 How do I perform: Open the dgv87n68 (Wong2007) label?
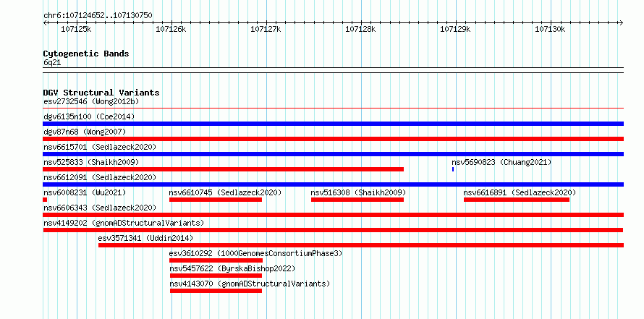[x=85, y=132]
